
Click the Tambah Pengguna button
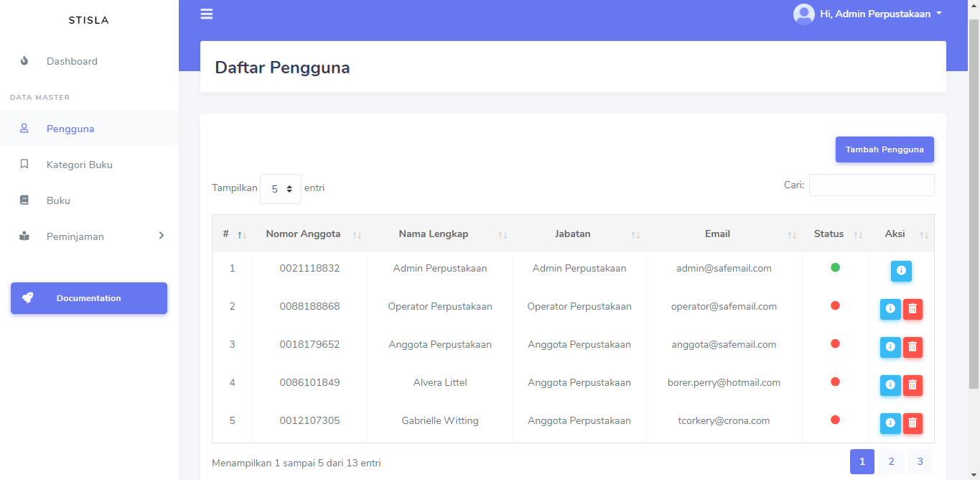point(885,149)
